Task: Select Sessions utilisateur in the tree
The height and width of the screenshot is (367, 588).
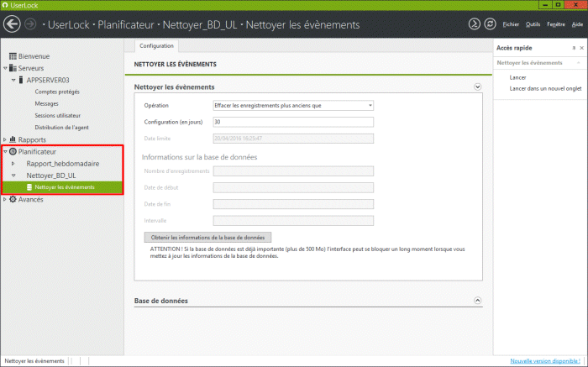Action: (x=57, y=115)
